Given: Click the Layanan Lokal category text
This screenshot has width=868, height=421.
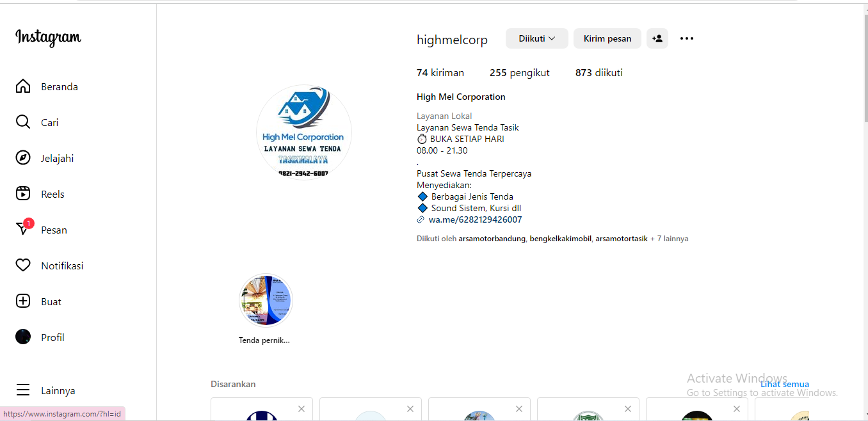Looking at the screenshot, I should [x=444, y=116].
